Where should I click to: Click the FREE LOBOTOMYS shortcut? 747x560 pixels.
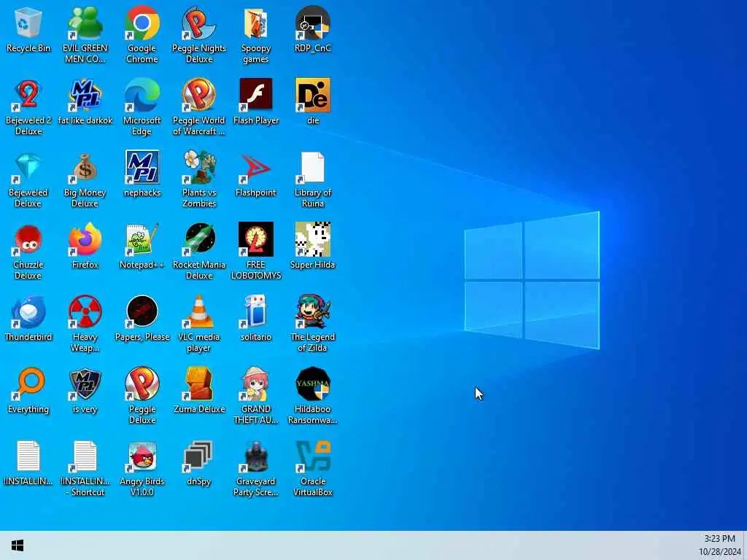[x=256, y=239]
